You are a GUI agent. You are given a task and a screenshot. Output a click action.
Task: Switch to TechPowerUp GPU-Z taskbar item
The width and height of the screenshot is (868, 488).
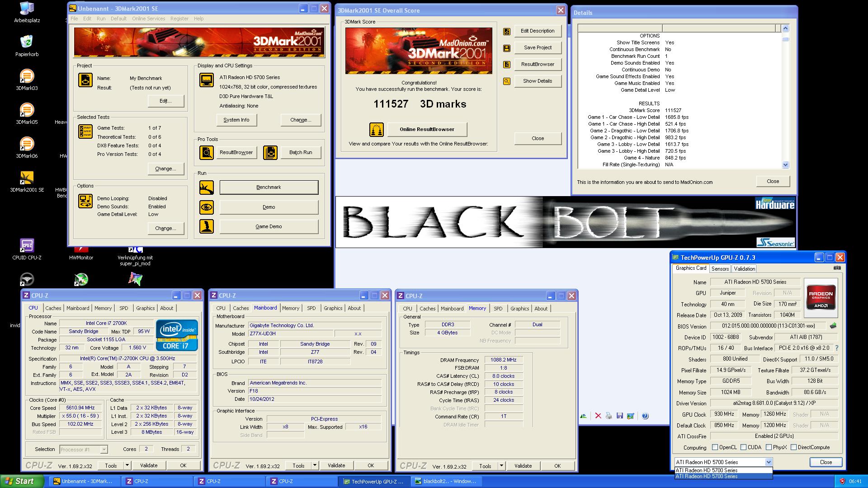pos(373,482)
